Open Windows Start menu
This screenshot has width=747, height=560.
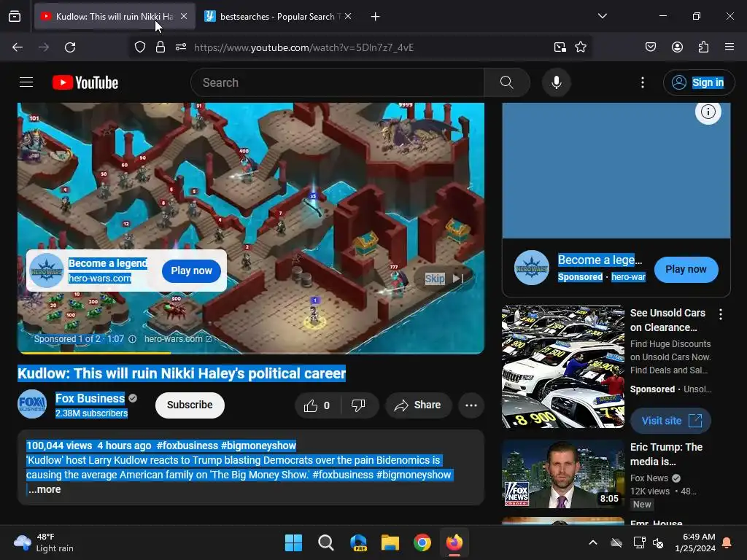[x=293, y=542]
